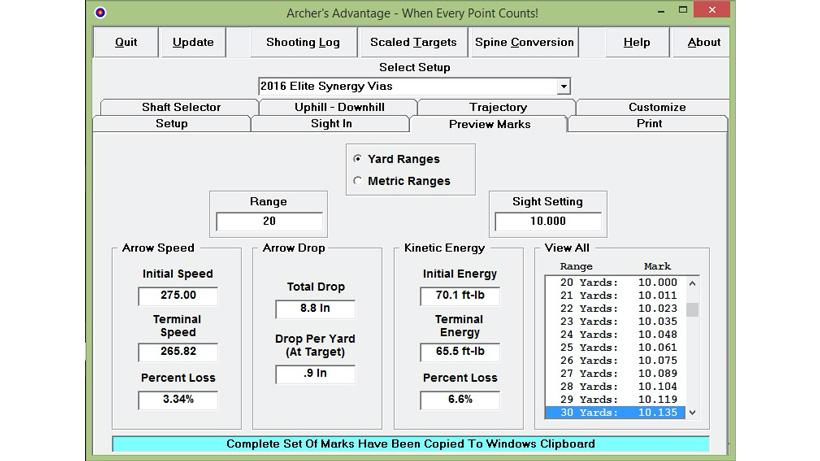Click the Initial Energy field 70.1 ft-lb
Image resolution: width=820 pixels, height=461 pixels.
[460, 295]
